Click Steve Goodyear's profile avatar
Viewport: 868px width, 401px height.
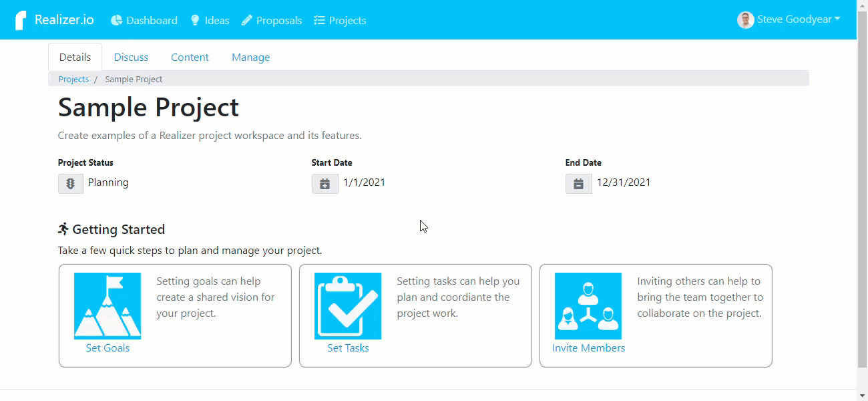pyautogui.click(x=745, y=20)
